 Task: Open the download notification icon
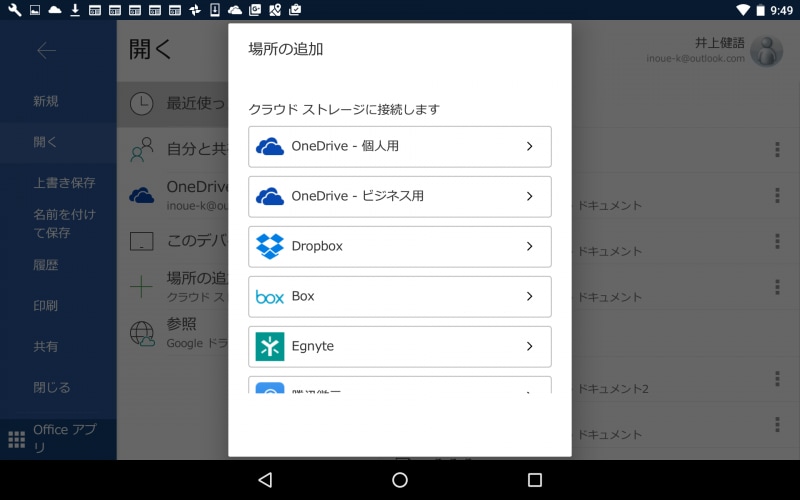[75, 10]
